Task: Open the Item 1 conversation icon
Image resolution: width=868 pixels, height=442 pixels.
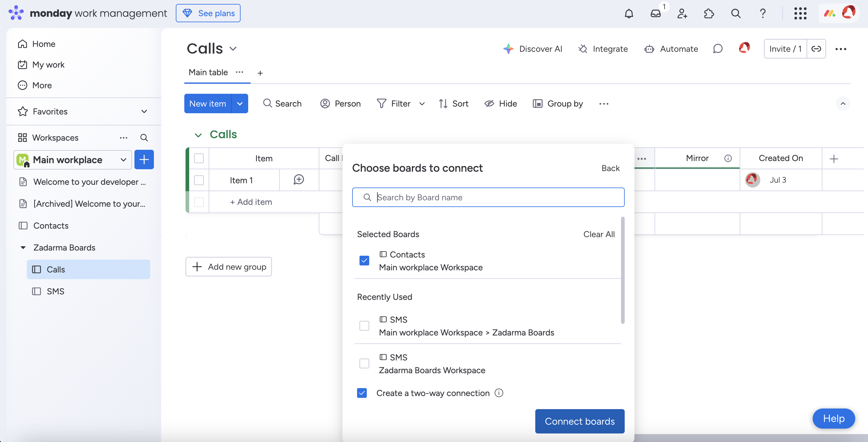Action: (299, 180)
